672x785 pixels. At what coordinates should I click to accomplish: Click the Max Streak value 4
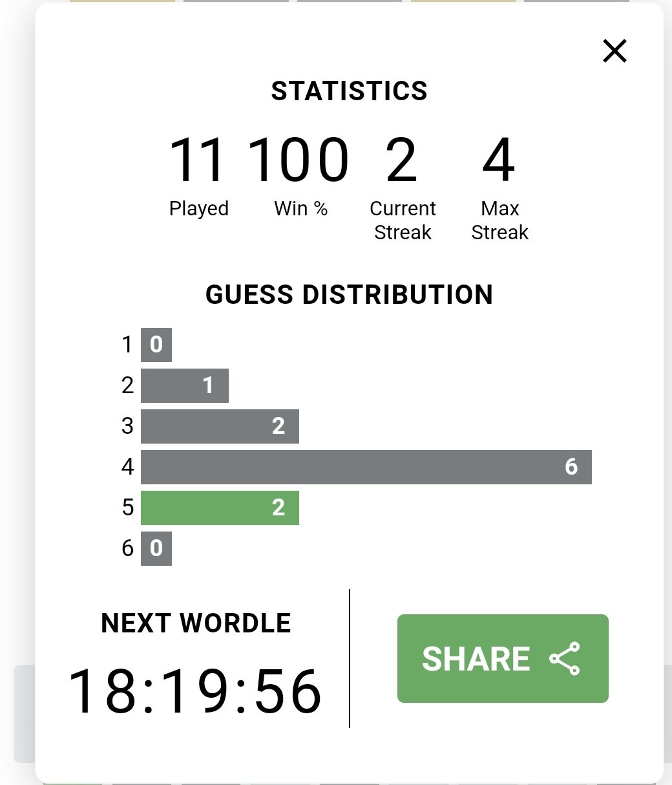[x=499, y=159]
